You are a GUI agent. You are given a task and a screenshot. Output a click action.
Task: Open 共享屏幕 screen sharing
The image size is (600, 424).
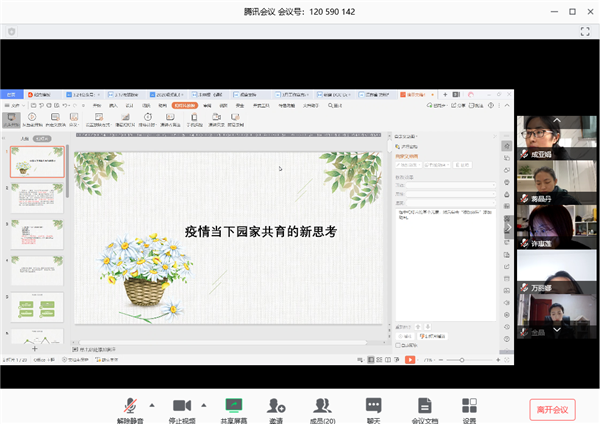[x=233, y=405]
